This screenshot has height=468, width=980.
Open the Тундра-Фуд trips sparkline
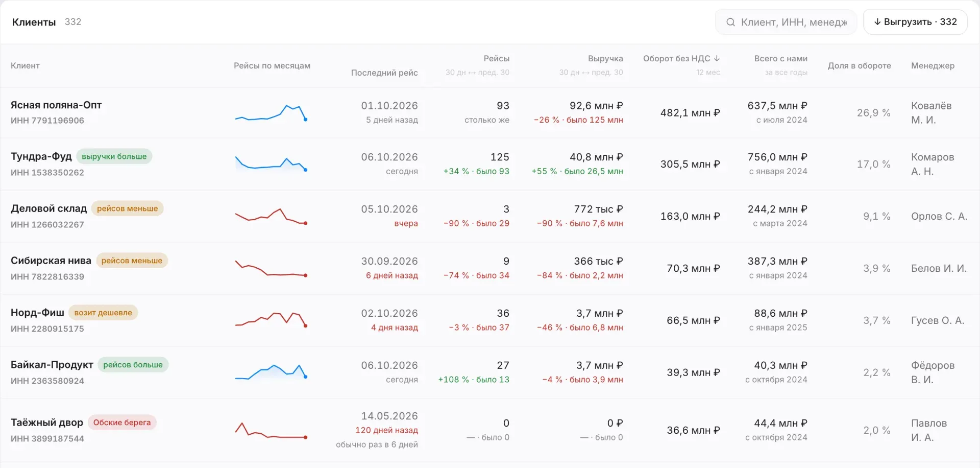point(271,164)
